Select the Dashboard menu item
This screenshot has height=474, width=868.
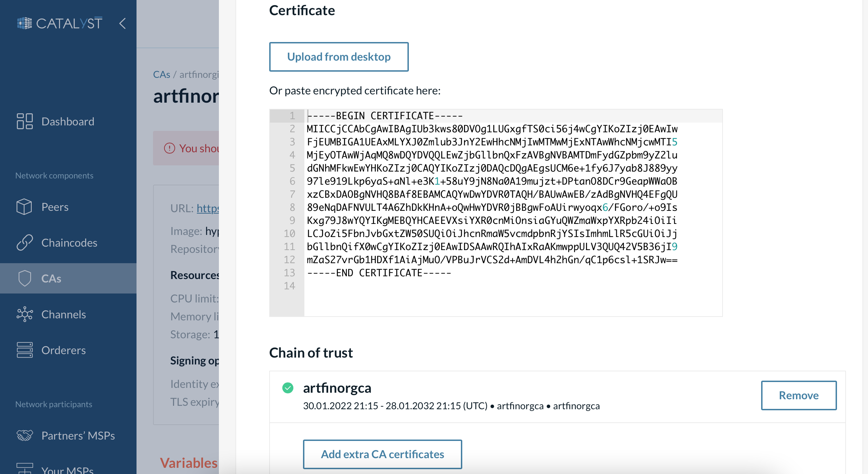(x=69, y=121)
